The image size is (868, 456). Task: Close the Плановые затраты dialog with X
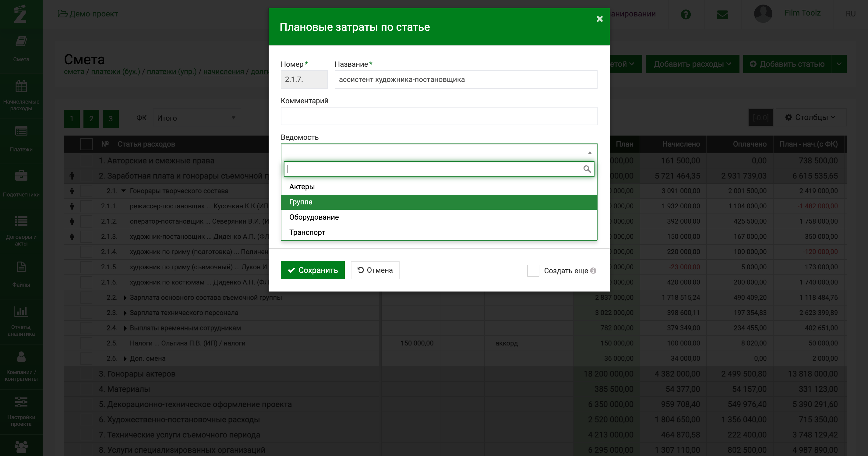[x=599, y=19]
